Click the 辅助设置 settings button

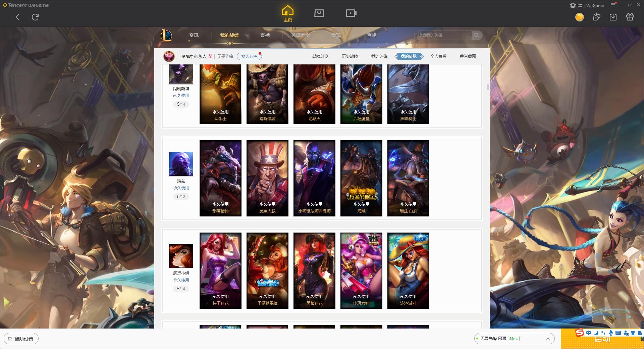click(x=21, y=339)
